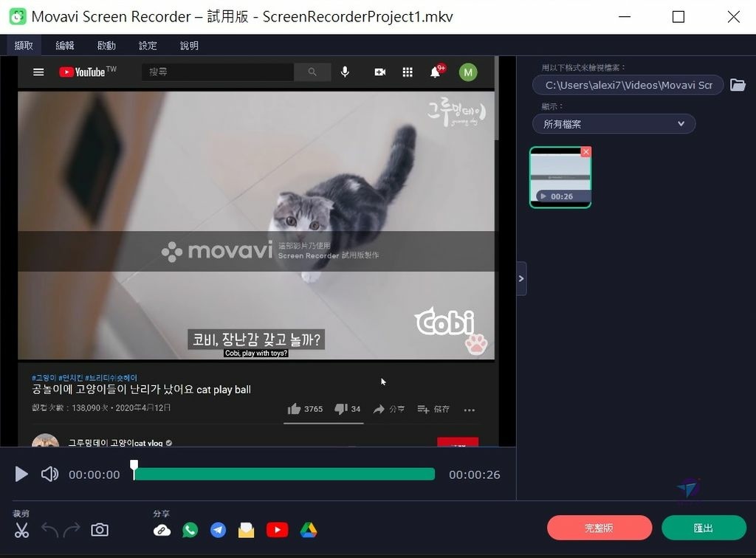Share recording by email
The width and height of the screenshot is (756, 558).
pyautogui.click(x=246, y=530)
